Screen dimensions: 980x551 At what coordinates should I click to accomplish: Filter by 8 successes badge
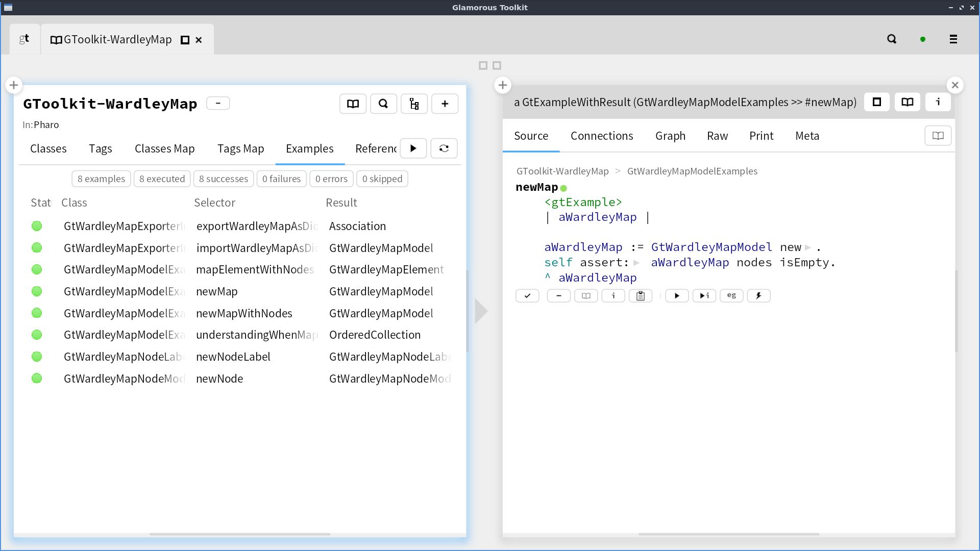[x=223, y=179]
